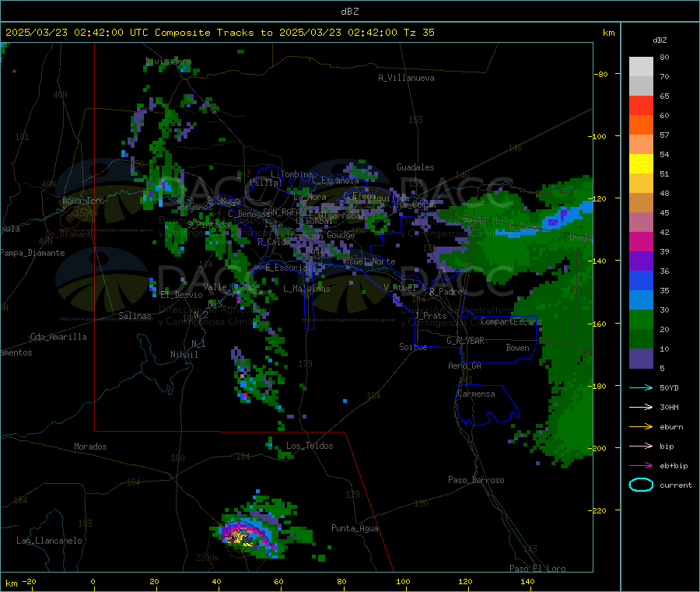Click the white 30HM arrow legend icon
This screenshot has width=700, height=592.
coord(641,407)
